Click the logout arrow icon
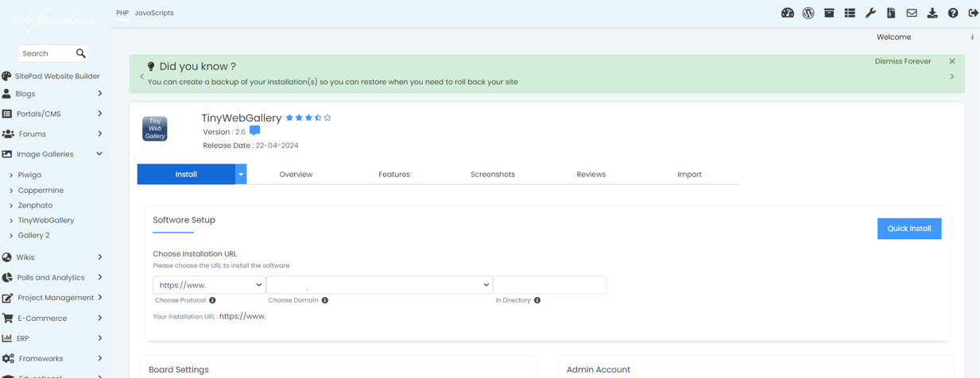 pos(973,13)
